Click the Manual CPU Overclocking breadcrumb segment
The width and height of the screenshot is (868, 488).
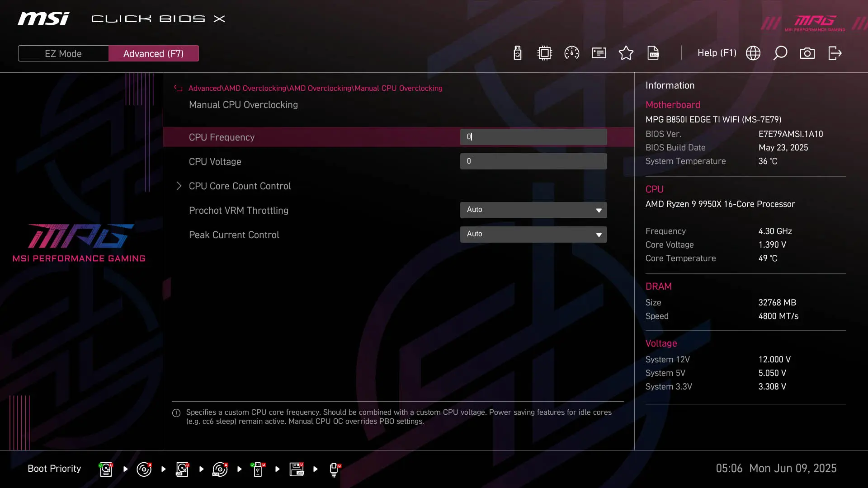[398, 88]
